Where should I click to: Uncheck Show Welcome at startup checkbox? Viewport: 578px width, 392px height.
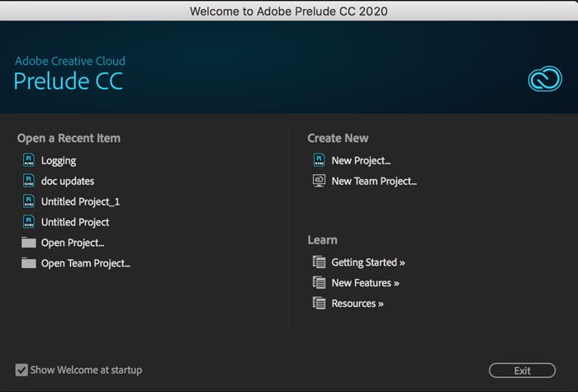pos(21,370)
